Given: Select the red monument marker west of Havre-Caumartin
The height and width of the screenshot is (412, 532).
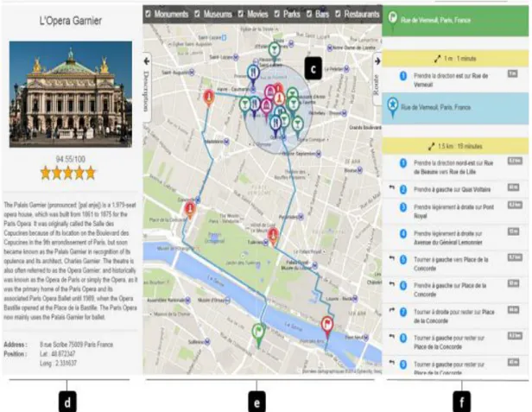Looking at the screenshot, I should point(209,98).
